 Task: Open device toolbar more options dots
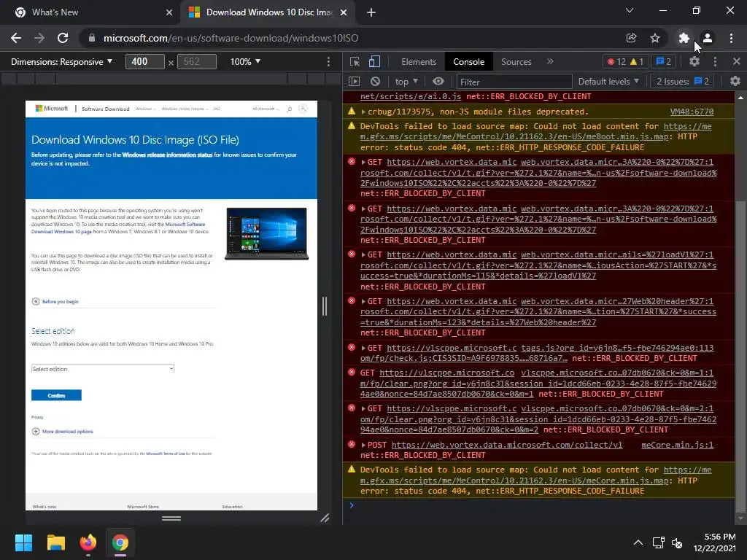click(328, 61)
